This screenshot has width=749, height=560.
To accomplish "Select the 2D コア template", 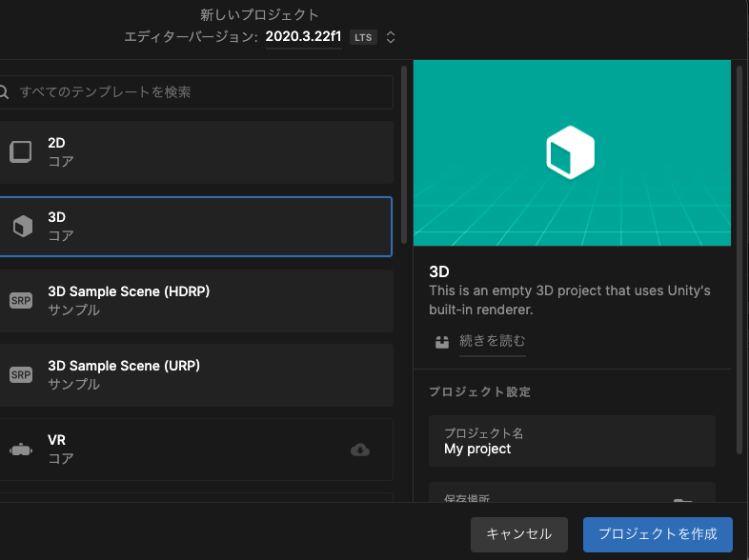I will tap(196, 152).
